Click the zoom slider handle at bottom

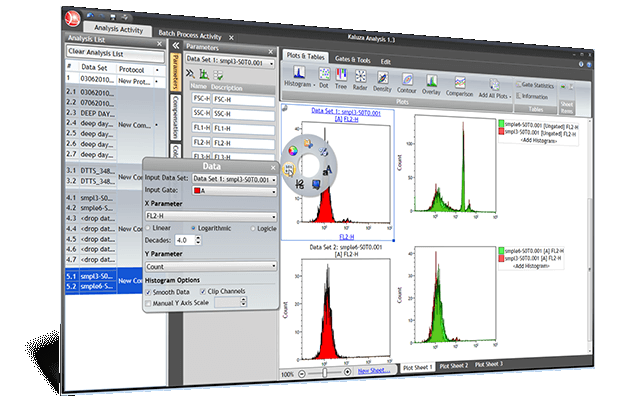(x=325, y=373)
